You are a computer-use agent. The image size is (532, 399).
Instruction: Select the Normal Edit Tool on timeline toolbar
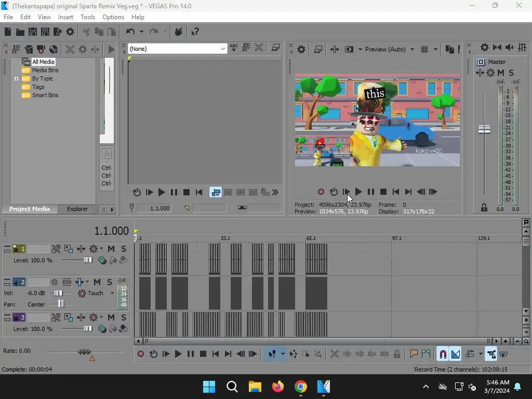[272, 354]
